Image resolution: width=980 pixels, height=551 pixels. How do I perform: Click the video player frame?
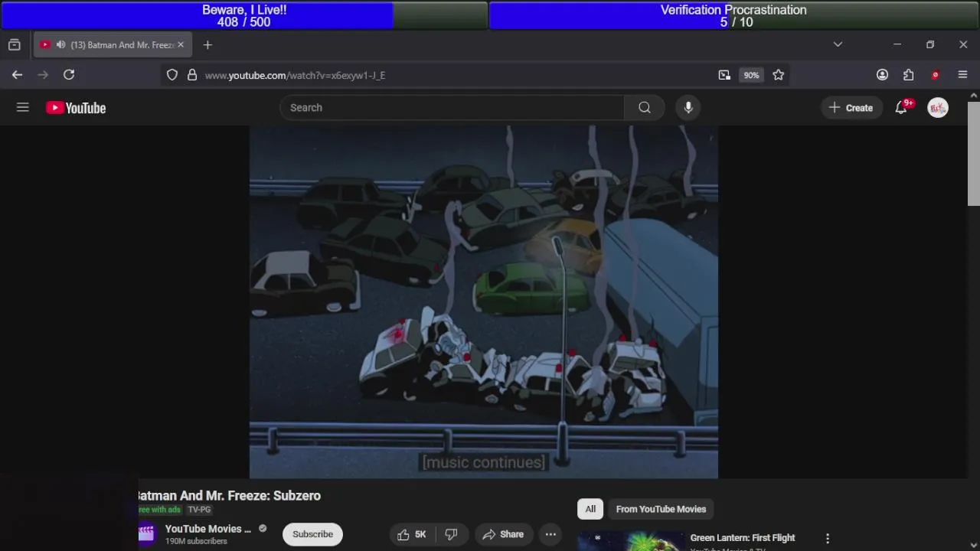484,302
